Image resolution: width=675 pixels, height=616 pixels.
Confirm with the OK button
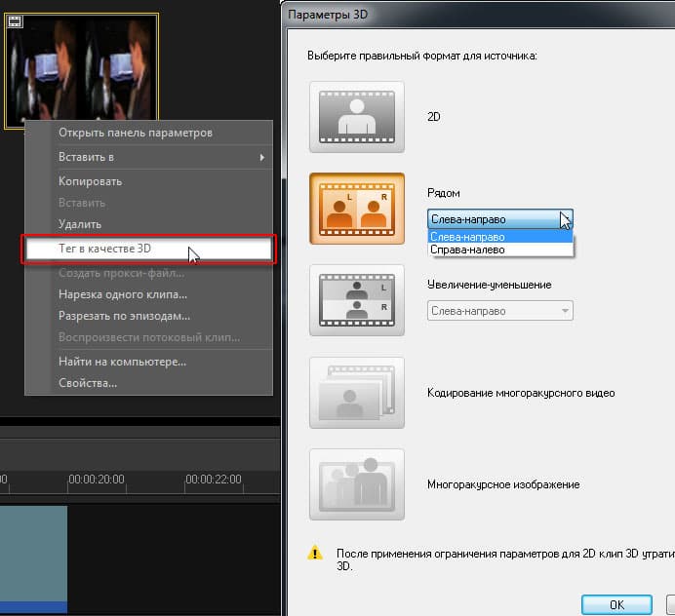pos(616,605)
